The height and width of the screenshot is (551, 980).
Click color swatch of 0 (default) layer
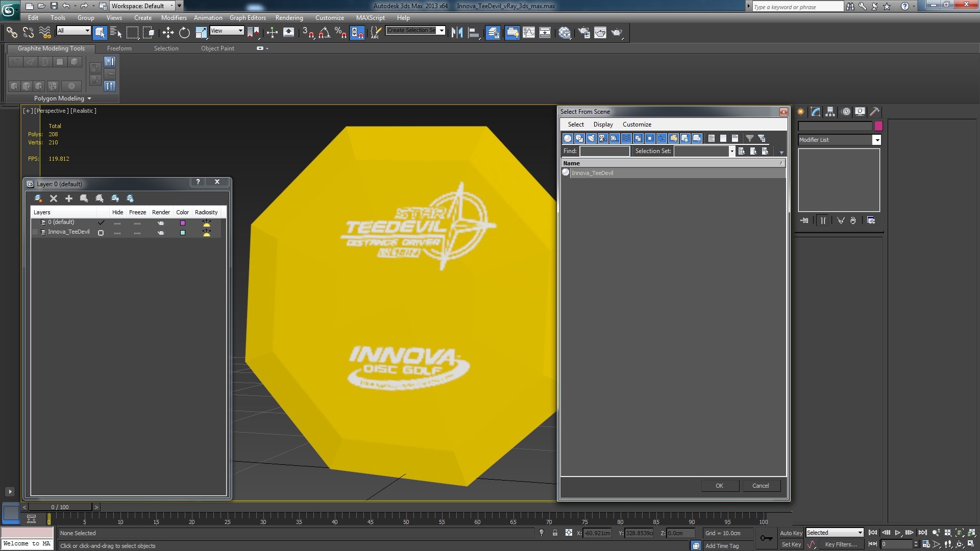(182, 223)
